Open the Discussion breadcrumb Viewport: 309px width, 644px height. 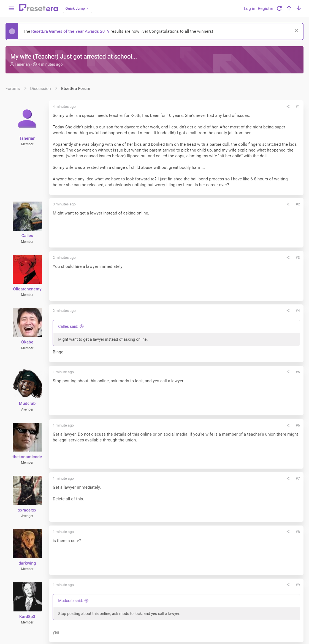pos(40,89)
